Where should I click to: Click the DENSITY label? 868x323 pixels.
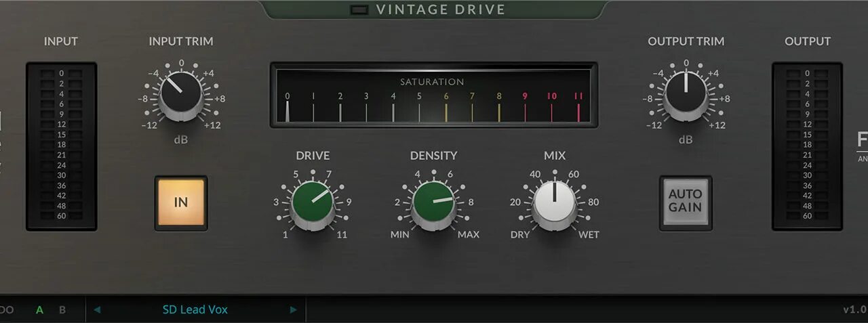click(433, 156)
